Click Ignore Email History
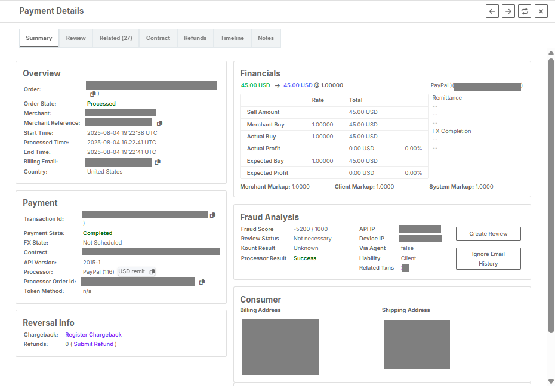The width and height of the screenshot is (555, 392). (488, 258)
